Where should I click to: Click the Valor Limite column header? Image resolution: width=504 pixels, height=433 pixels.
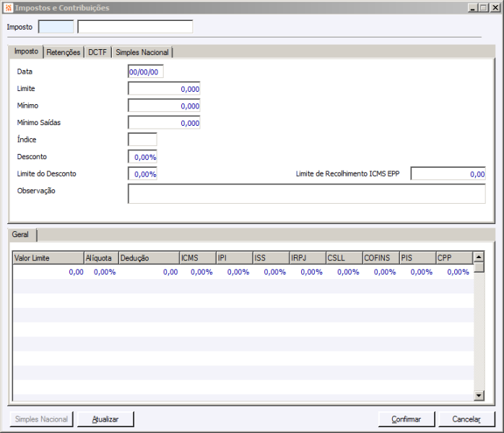pyautogui.click(x=48, y=258)
